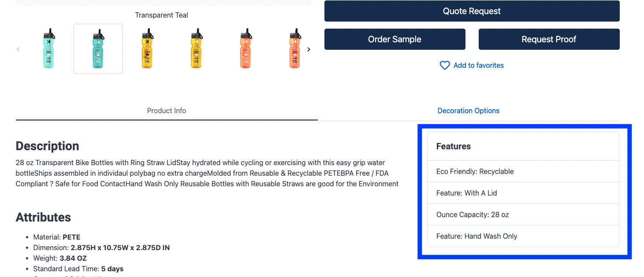Select the highlighted Transparent Teal bottle thumbnail
The width and height of the screenshot is (644, 277).
(x=98, y=48)
